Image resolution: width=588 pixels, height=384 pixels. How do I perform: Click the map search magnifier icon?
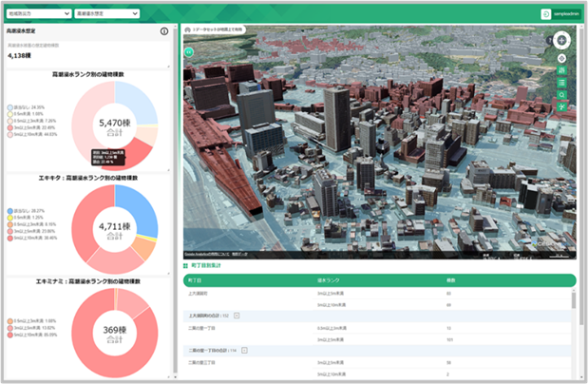point(561,95)
